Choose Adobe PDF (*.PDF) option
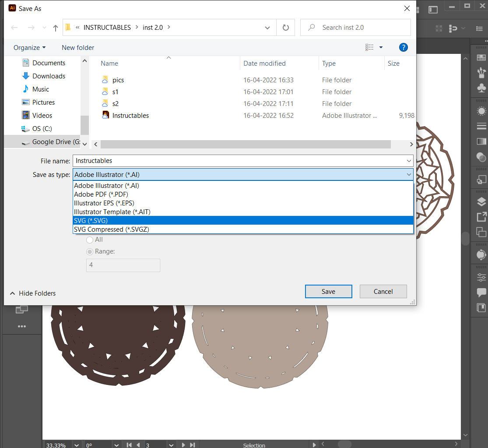 243,194
